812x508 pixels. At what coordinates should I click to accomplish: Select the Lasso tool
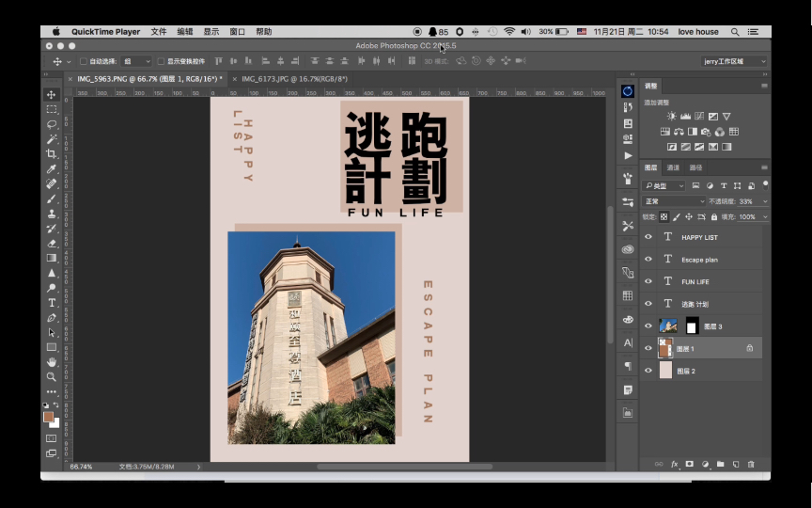(x=52, y=124)
